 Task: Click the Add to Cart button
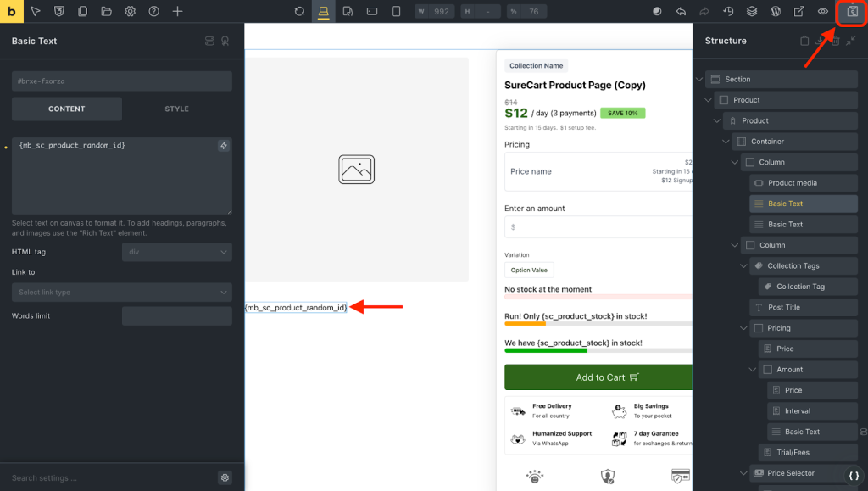click(x=598, y=377)
